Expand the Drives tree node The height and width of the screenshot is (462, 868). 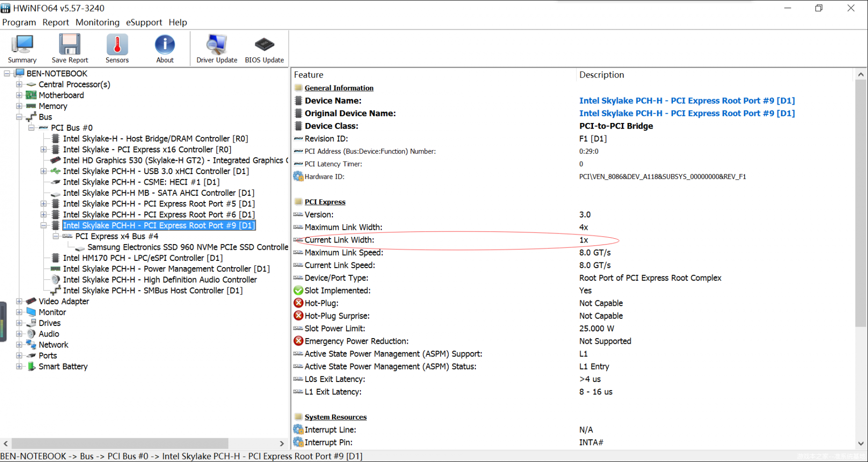tap(19, 323)
